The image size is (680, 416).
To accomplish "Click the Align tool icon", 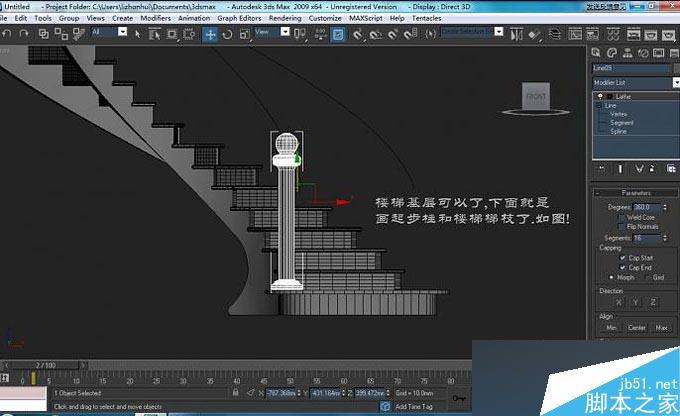I will 534,34.
